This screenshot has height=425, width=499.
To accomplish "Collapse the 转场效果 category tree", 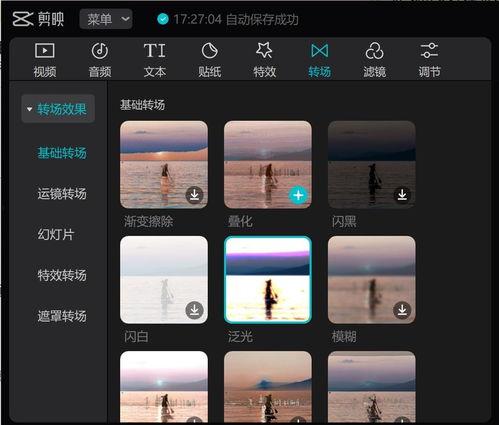I will pos(29,109).
